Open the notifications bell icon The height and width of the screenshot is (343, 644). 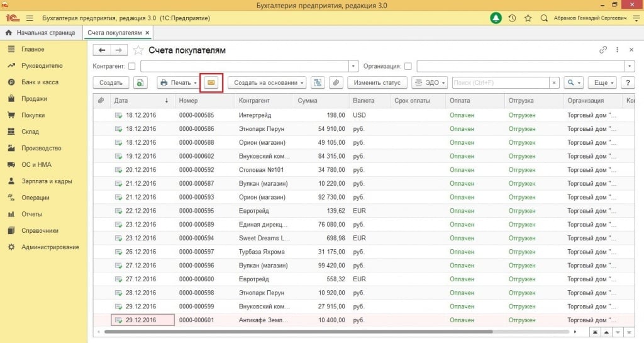496,18
